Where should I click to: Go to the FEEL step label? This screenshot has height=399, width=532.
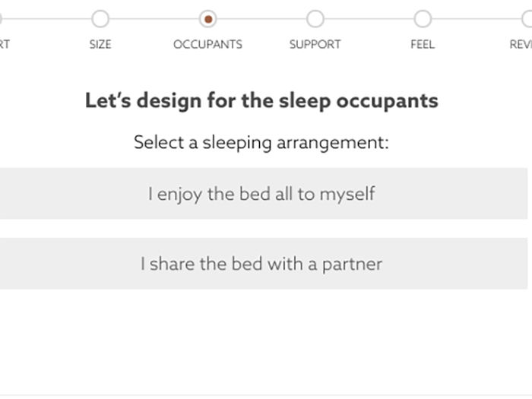pyautogui.click(x=423, y=44)
